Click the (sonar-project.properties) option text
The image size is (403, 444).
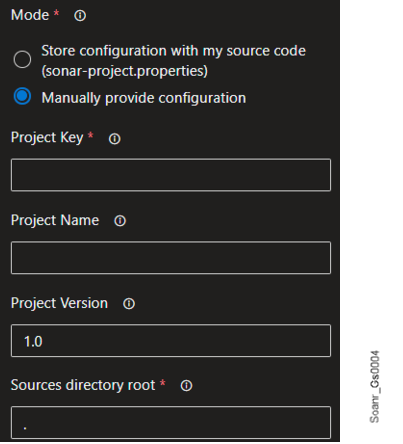coord(125,71)
